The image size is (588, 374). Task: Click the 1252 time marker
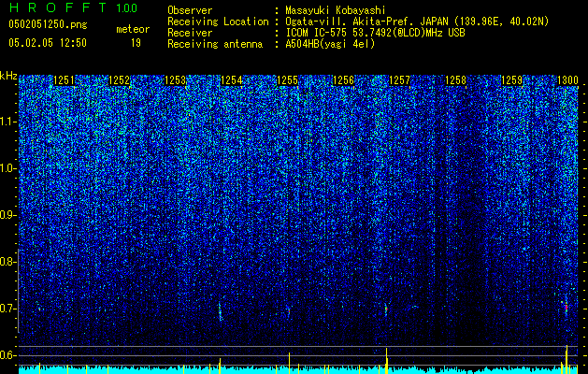(119, 80)
